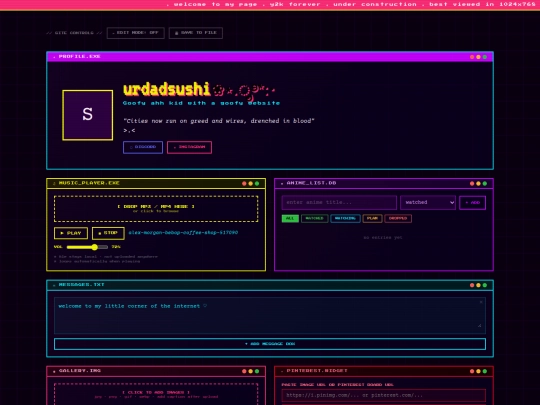Click the green dot on MESSAGES.TXT window
This screenshot has height=405, width=540.
[485, 285]
